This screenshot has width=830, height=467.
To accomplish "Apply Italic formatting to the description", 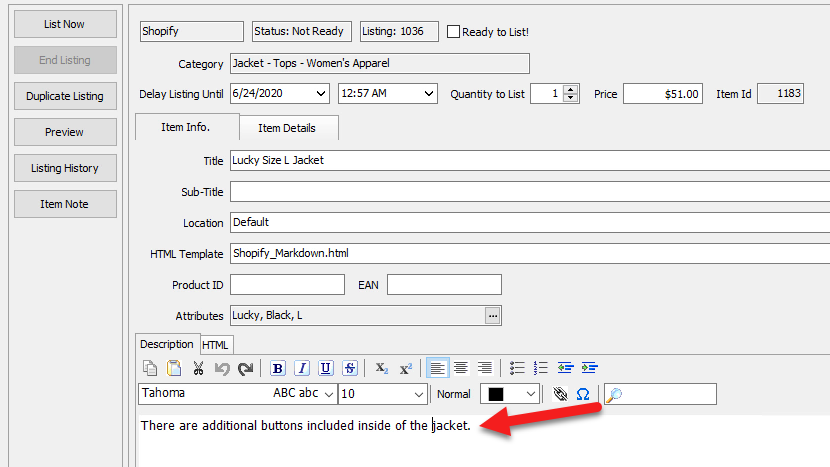I will [x=302, y=368].
